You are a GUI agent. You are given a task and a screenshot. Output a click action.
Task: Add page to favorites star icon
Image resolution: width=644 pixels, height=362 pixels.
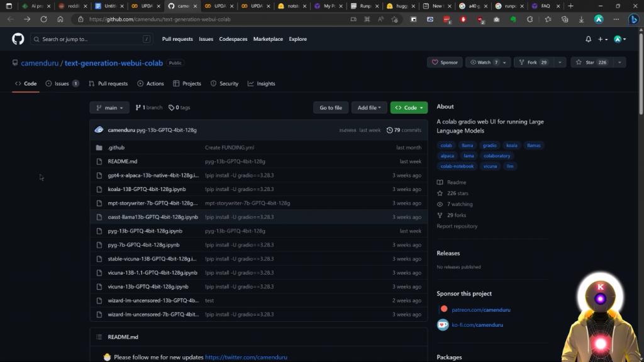(x=395, y=19)
